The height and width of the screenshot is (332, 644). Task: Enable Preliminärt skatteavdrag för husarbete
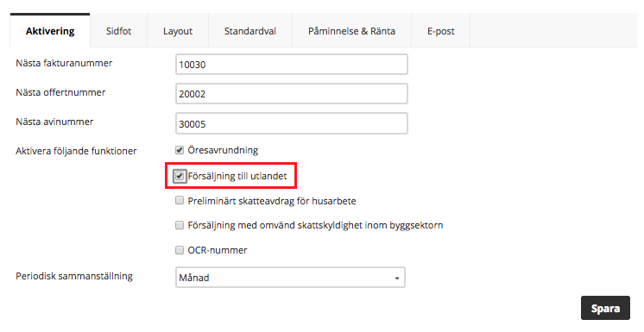pyautogui.click(x=180, y=200)
